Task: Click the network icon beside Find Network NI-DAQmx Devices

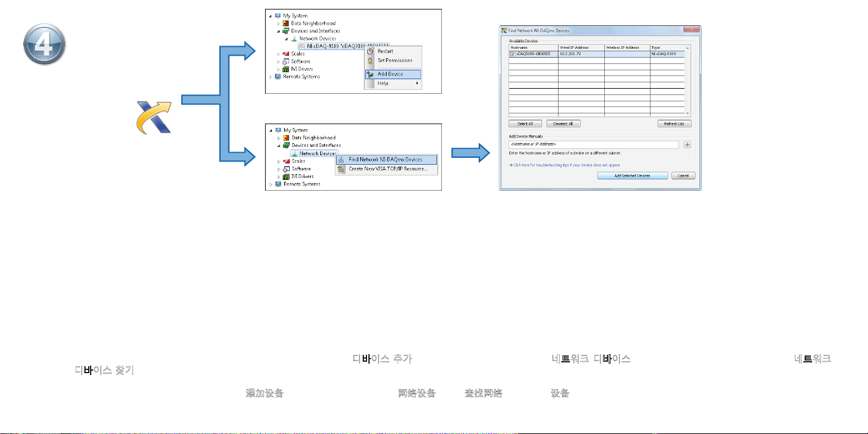Action: 342,160
